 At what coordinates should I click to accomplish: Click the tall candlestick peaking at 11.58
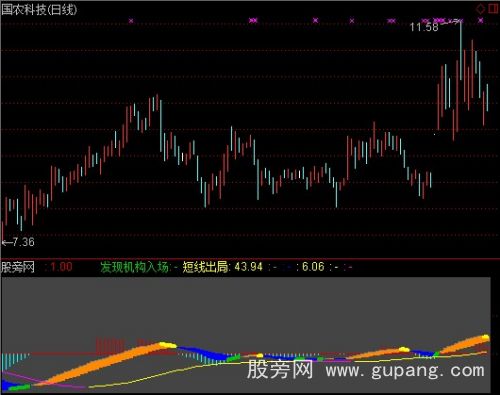461,50
